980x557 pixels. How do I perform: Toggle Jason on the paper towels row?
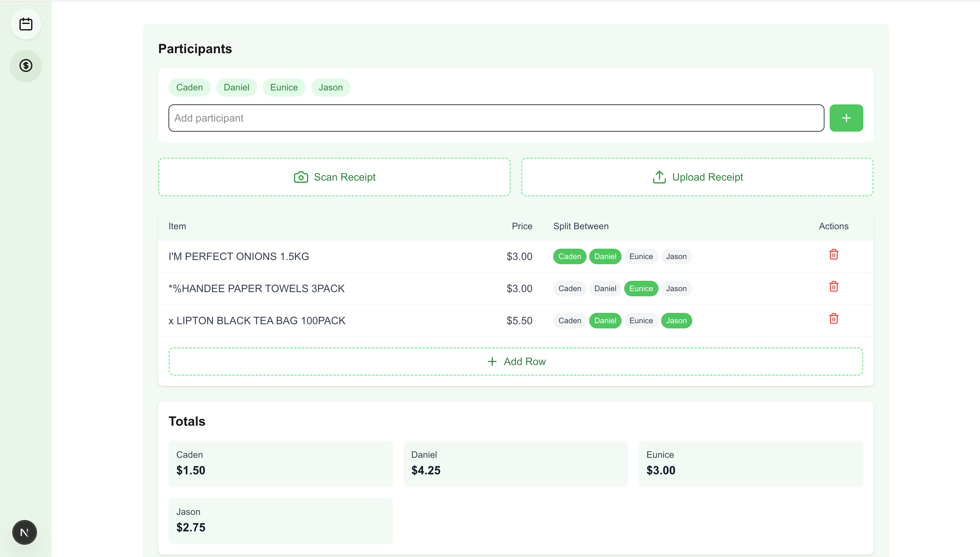click(x=676, y=289)
